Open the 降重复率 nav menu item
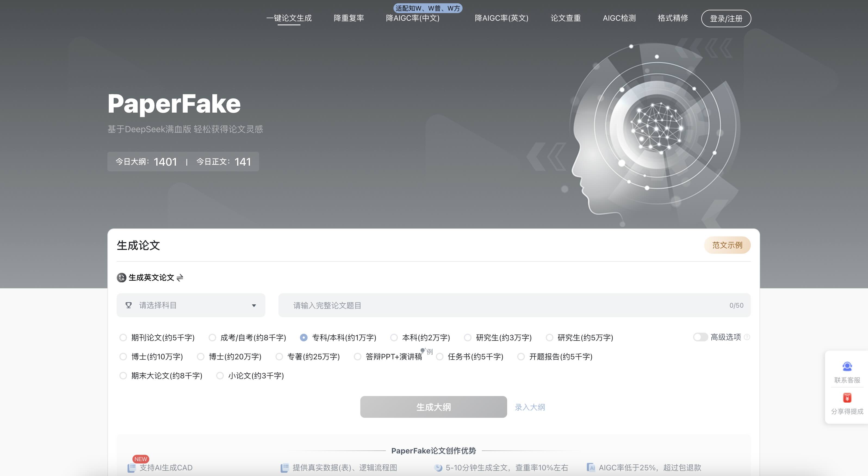The width and height of the screenshot is (868, 476). [348, 18]
